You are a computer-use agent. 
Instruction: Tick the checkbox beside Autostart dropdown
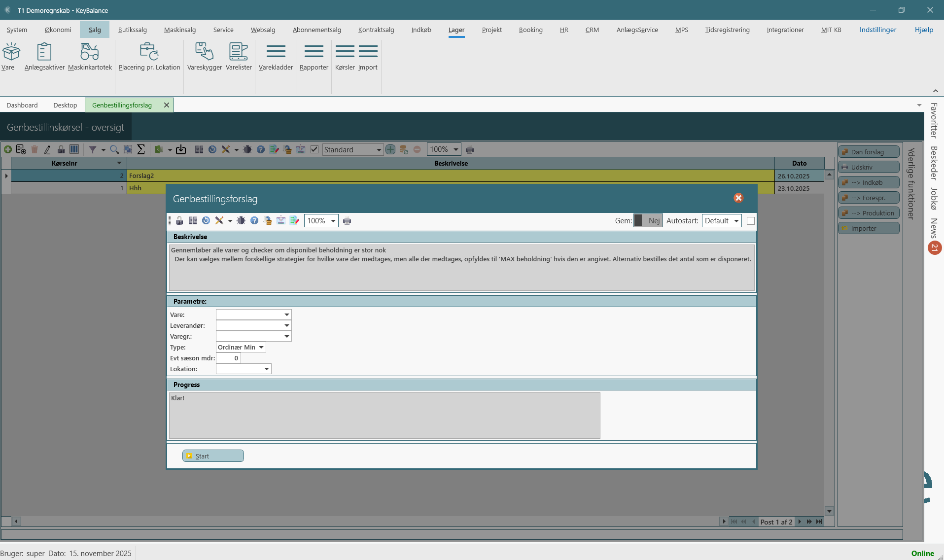pos(751,221)
